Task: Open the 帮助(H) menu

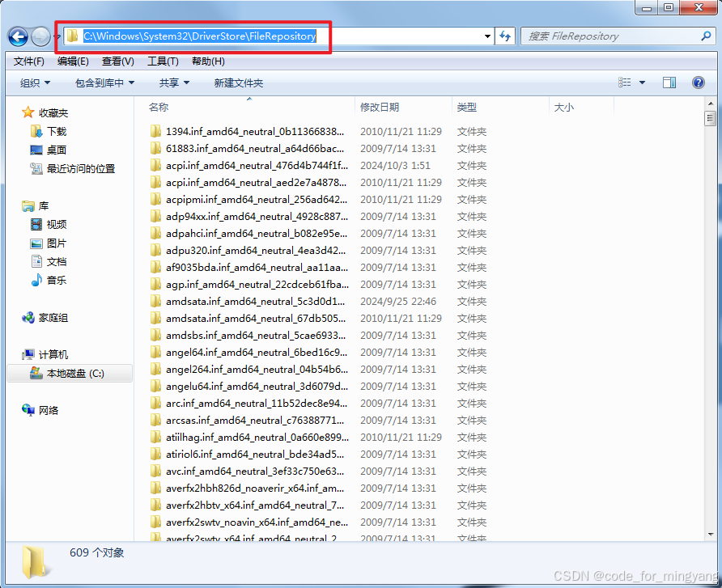Action: (x=208, y=61)
